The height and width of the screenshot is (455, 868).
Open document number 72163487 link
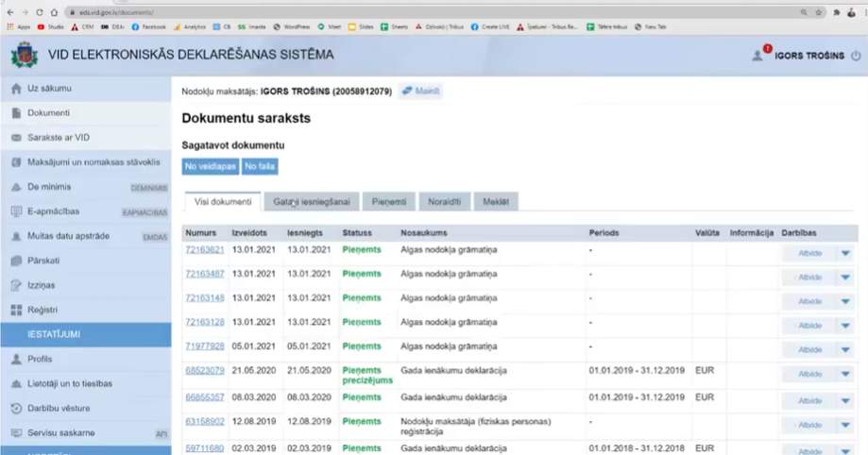[204, 274]
